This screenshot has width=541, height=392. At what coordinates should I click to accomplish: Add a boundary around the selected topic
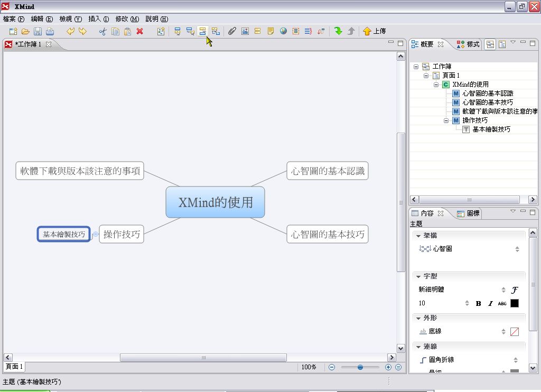296,31
